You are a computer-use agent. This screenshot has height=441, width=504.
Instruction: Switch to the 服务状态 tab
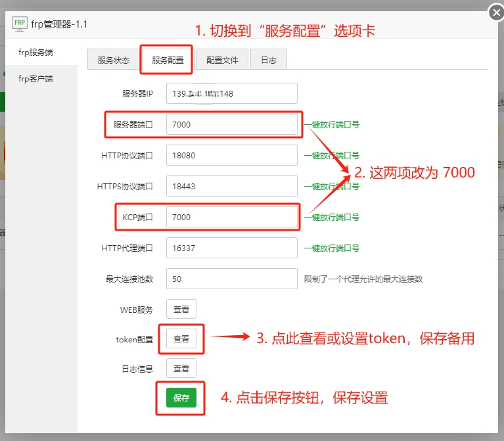[113, 60]
